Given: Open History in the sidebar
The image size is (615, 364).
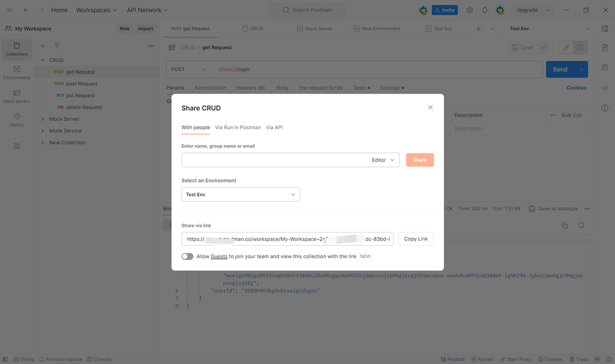Looking at the screenshot, I should coord(17,119).
